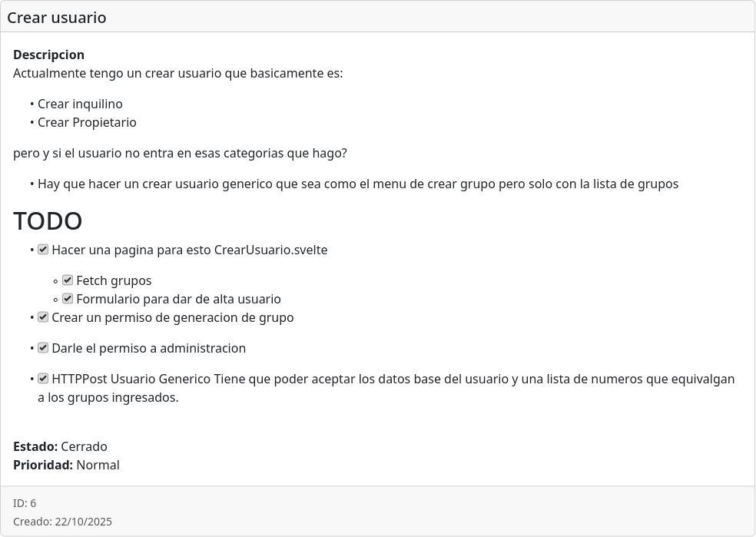
Task: Uncheck 'Crear un permiso de generacion' checkbox
Action: [43, 317]
